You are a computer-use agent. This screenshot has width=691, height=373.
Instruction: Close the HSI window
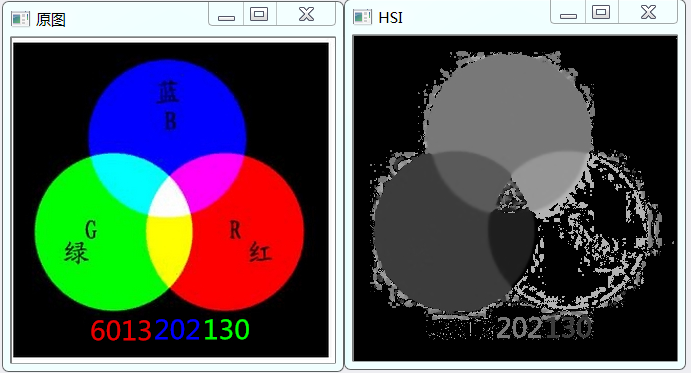[648, 12]
